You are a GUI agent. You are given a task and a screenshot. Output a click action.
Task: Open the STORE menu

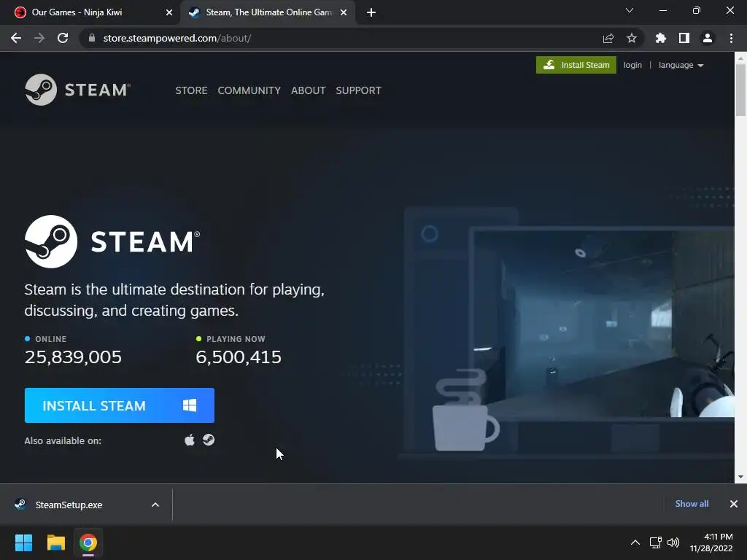191,90
